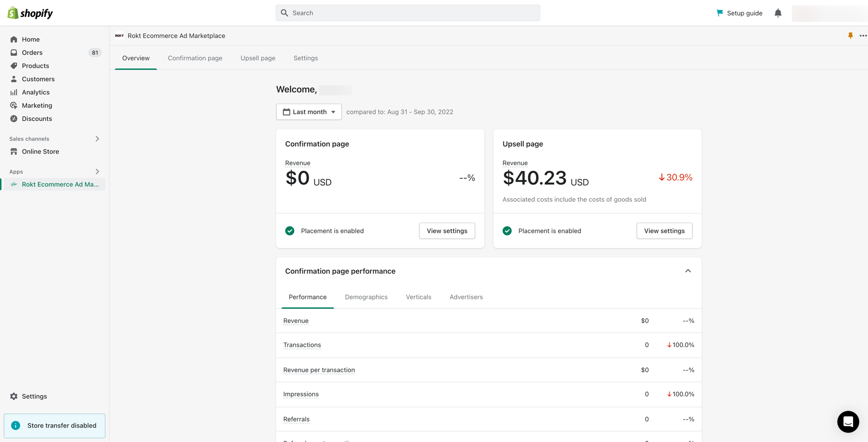Click the Setup guide flag icon

pyautogui.click(x=720, y=13)
